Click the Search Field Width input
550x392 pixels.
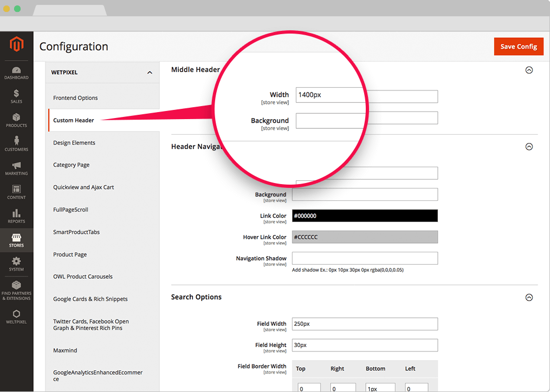(364, 324)
